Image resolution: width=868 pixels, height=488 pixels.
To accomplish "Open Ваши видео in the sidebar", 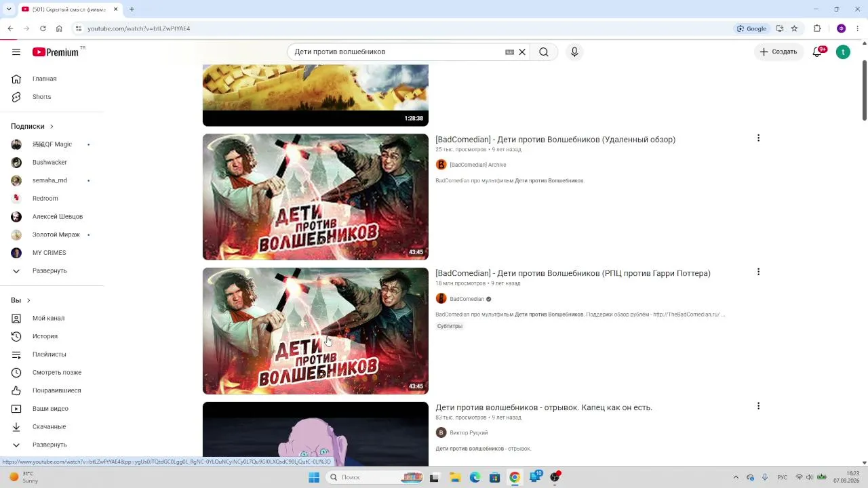I will coord(50,409).
